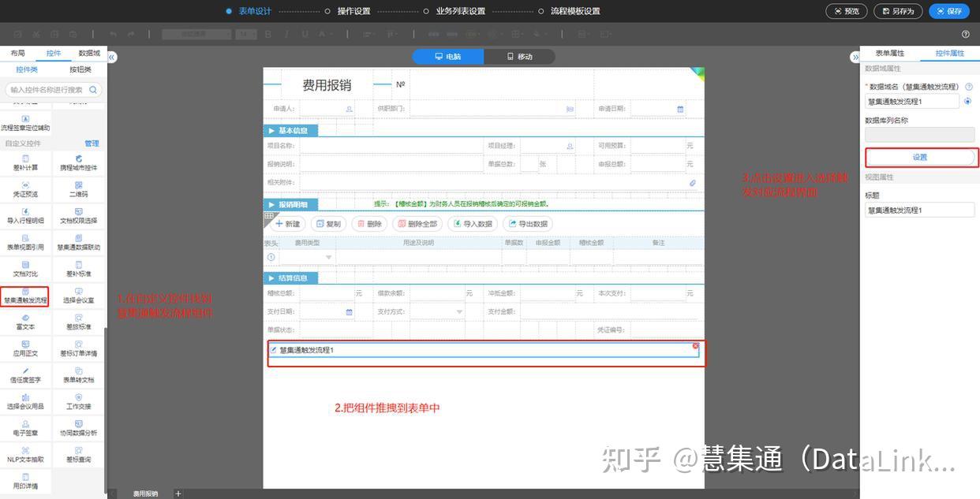Viewport: 980px width, 499px height.
Task: Open the 费用类型 column dropdown
Action: [327, 257]
